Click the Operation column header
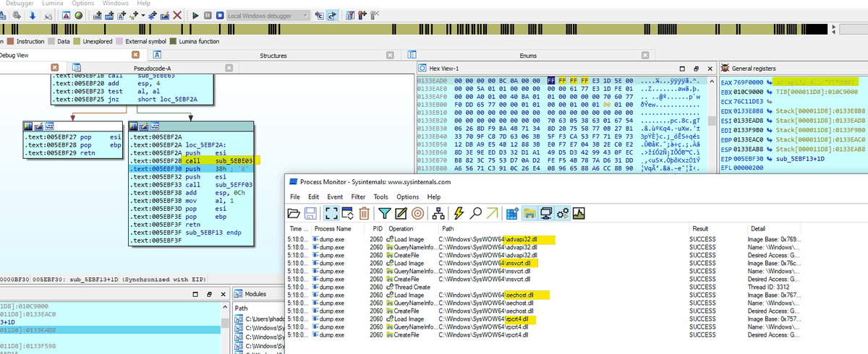 [x=412, y=228]
